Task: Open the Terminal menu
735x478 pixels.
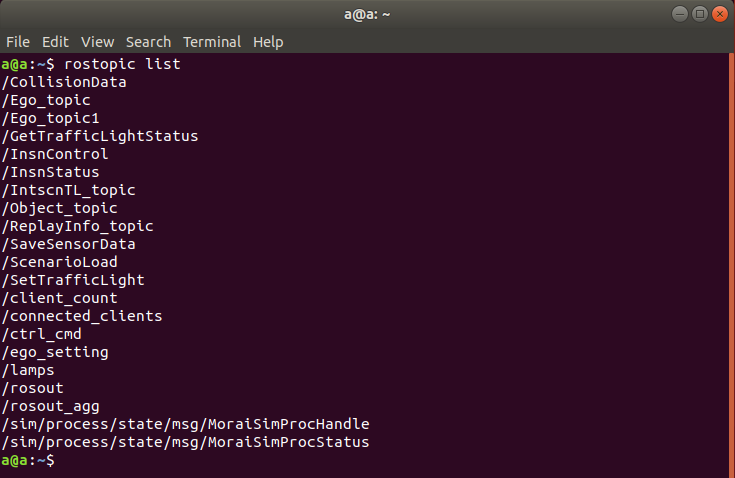Action: point(211,42)
